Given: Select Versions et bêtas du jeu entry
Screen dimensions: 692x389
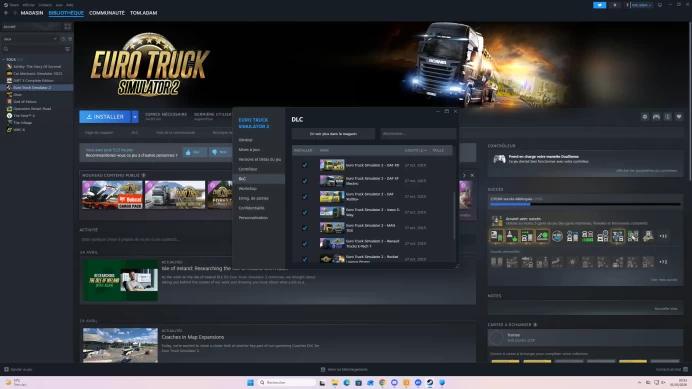Looking at the screenshot, I should pos(260,159).
